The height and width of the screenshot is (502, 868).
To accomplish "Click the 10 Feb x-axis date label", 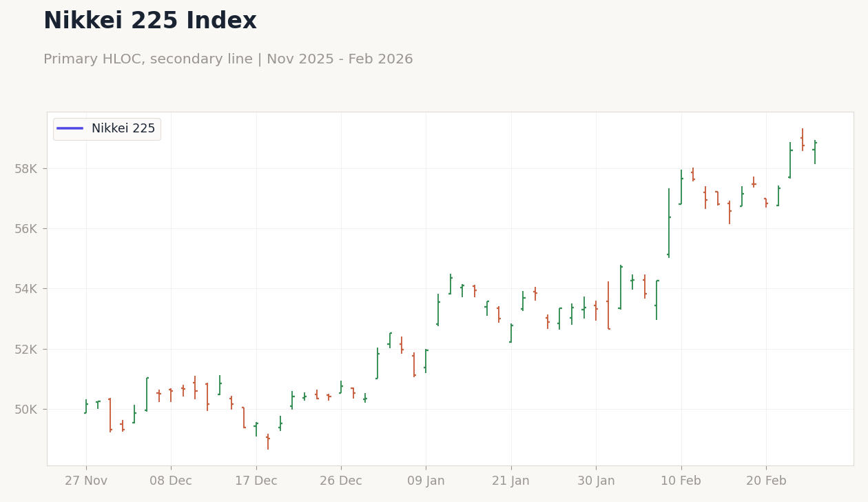I will pyautogui.click(x=681, y=481).
